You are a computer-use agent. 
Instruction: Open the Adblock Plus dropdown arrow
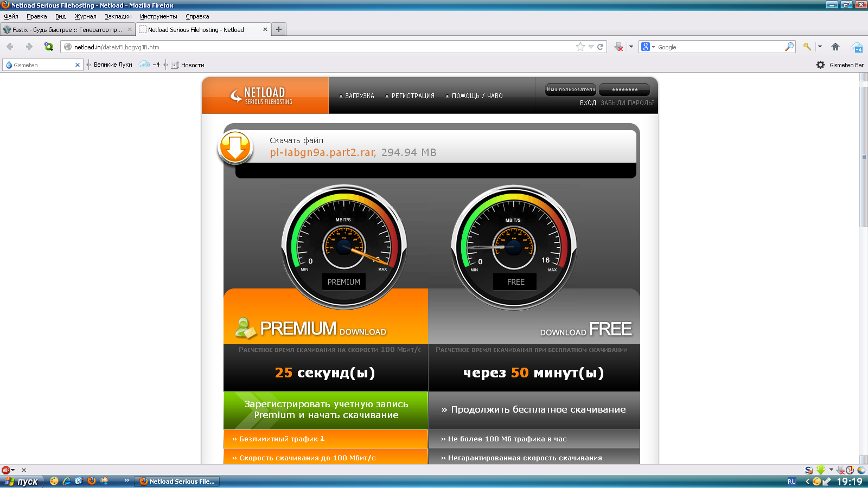pos(13,470)
